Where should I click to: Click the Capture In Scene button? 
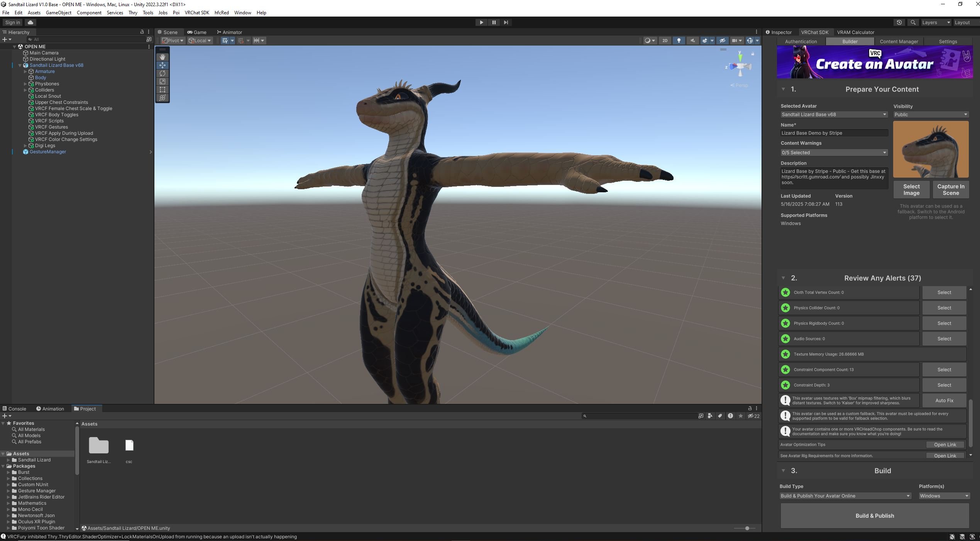951,190
